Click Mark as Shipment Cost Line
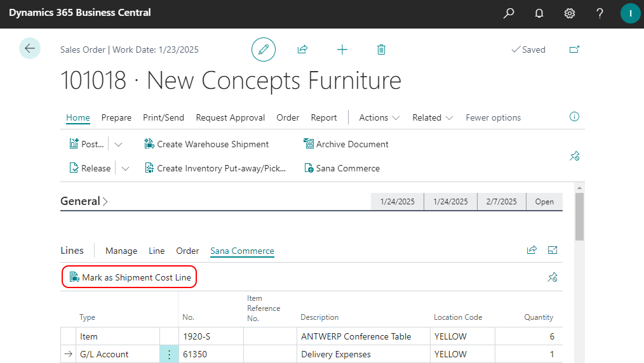 click(130, 277)
